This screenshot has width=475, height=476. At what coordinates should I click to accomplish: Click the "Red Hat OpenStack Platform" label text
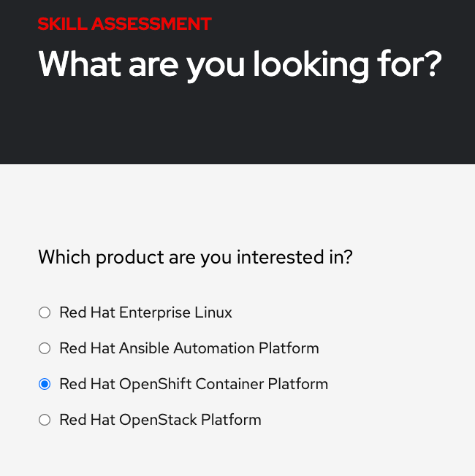pyautogui.click(x=160, y=420)
